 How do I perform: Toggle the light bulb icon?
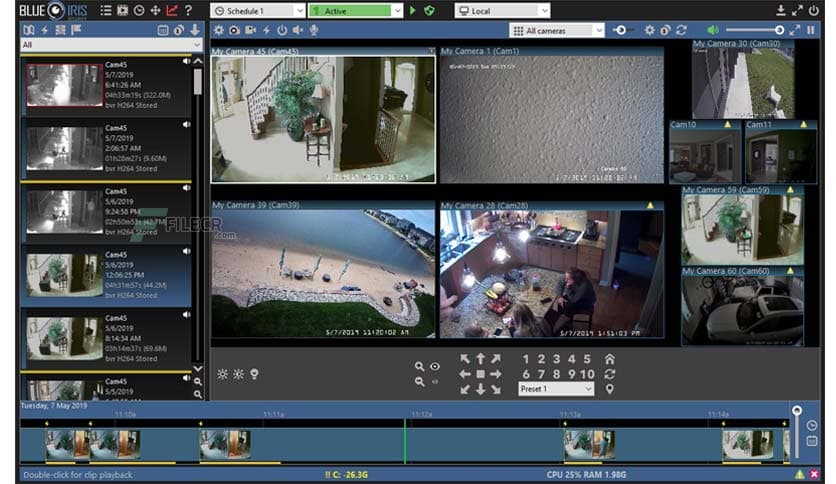[x=254, y=374]
